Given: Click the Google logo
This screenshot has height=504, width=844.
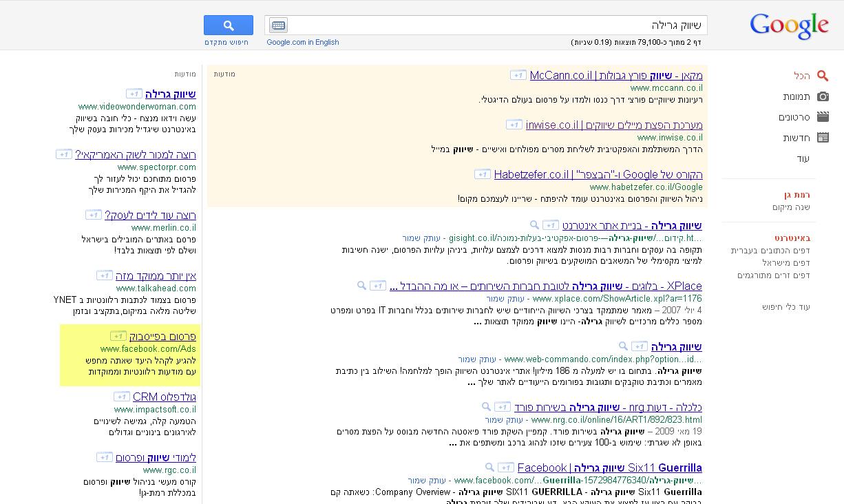Looking at the screenshot, I should pos(789,26).
